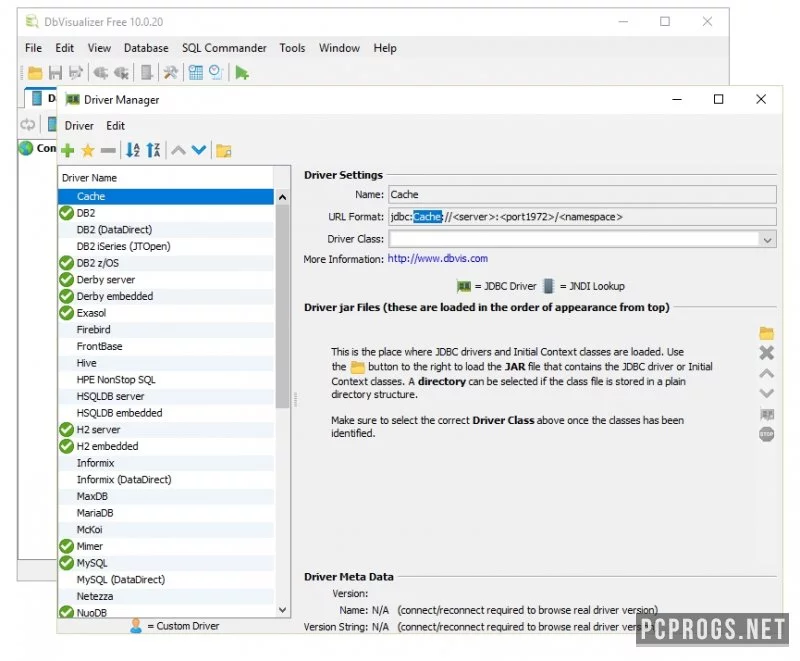
Task: Move driver up with gray chevron
Action: [178, 150]
